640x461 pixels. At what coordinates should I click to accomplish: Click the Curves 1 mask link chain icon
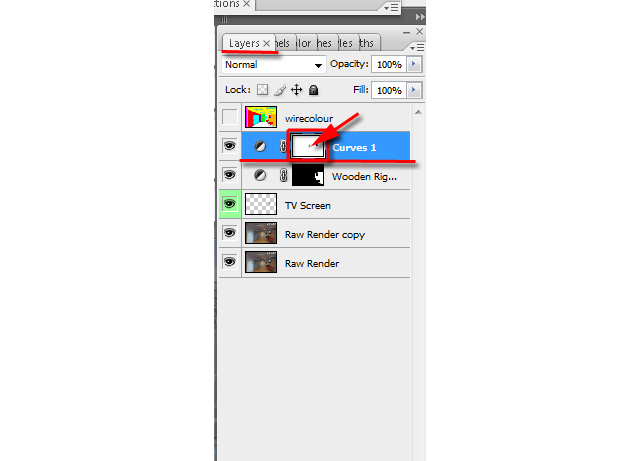(283, 146)
